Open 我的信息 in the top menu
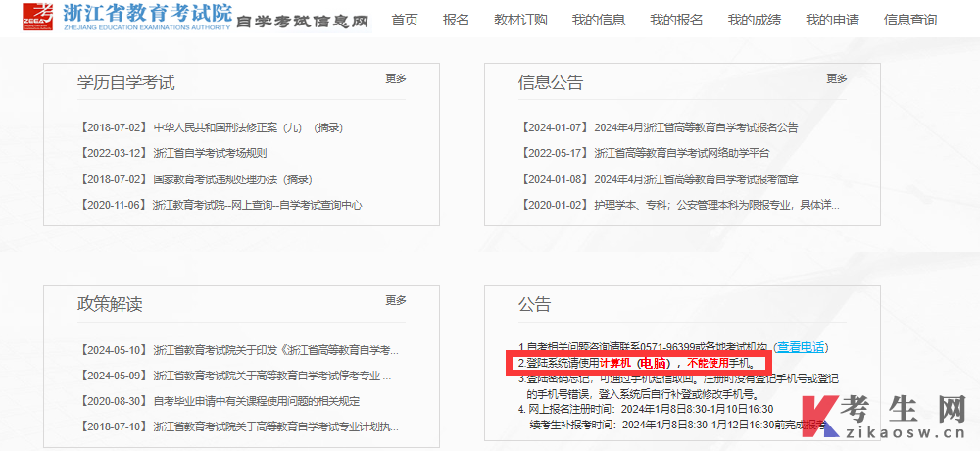Viewport: 980px width, 451px height. (598, 20)
